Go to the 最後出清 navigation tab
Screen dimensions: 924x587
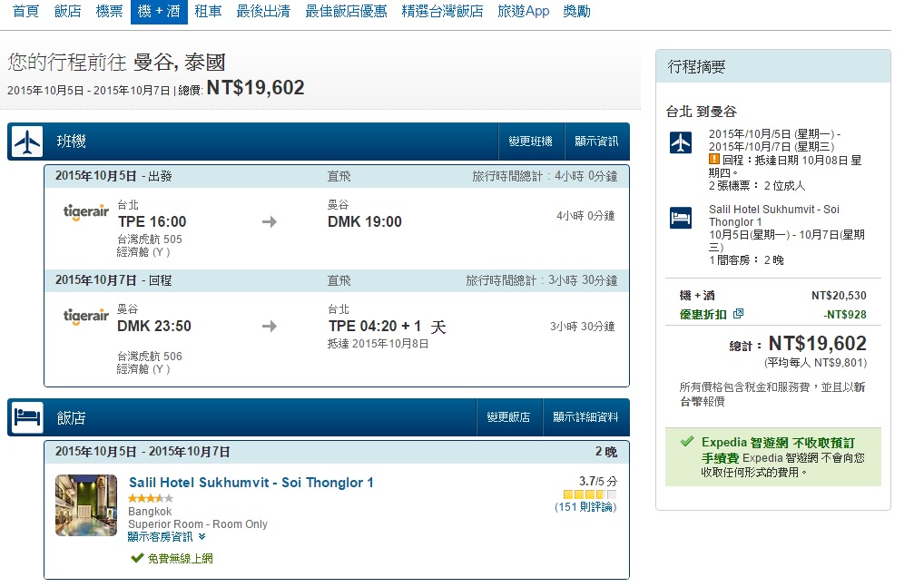[x=263, y=12]
